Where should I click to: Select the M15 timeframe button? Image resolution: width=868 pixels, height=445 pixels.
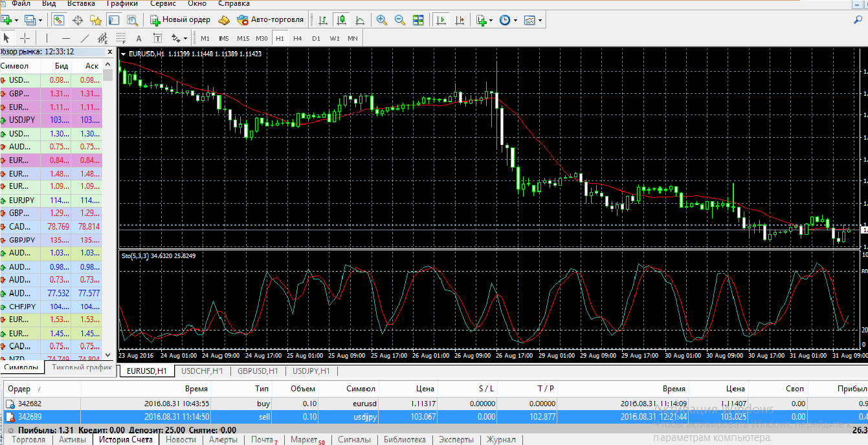pos(243,38)
